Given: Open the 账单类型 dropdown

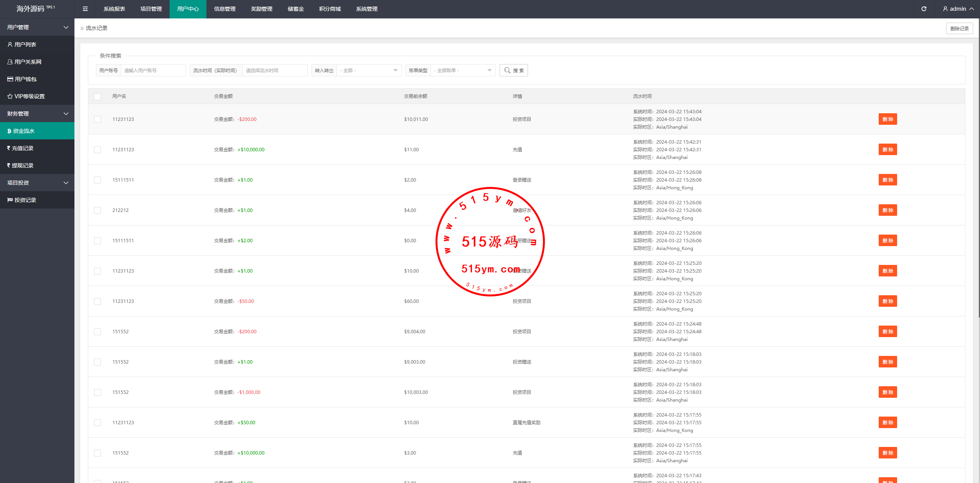Looking at the screenshot, I should click(x=462, y=70).
